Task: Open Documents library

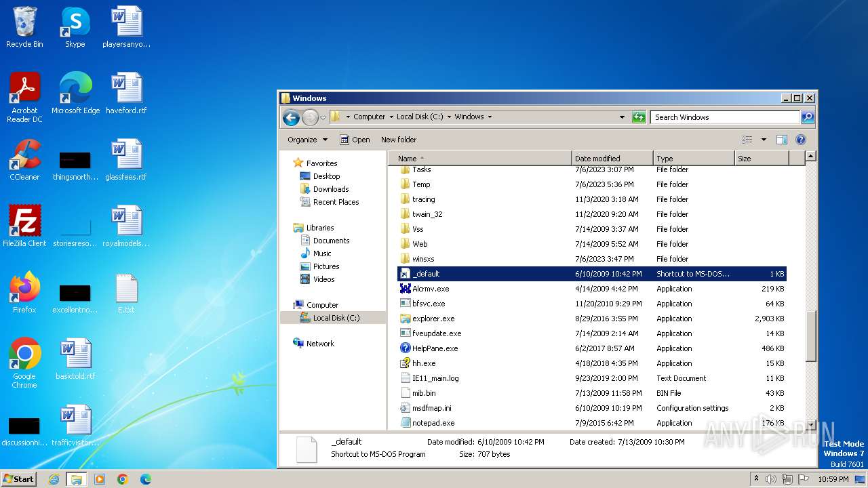Action: tap(331, 241)
